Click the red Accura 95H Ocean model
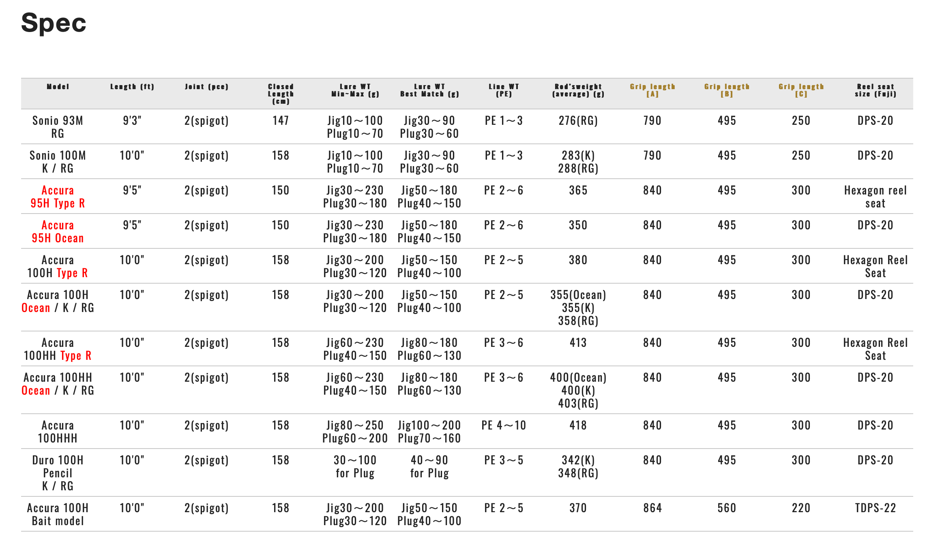 pos(58,231)
